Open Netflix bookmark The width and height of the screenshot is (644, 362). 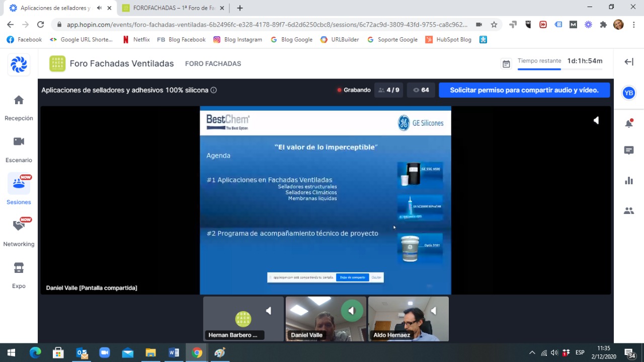(136, 39)
